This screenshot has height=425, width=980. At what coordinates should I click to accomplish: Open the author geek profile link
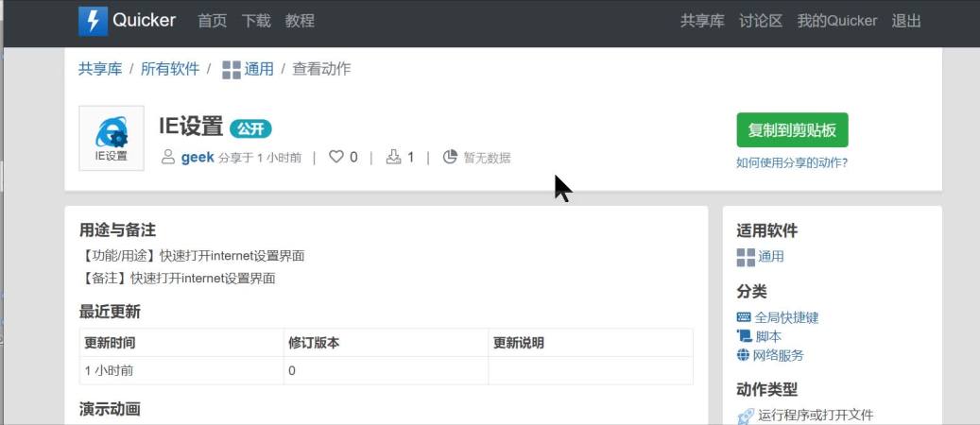(198, 158)
